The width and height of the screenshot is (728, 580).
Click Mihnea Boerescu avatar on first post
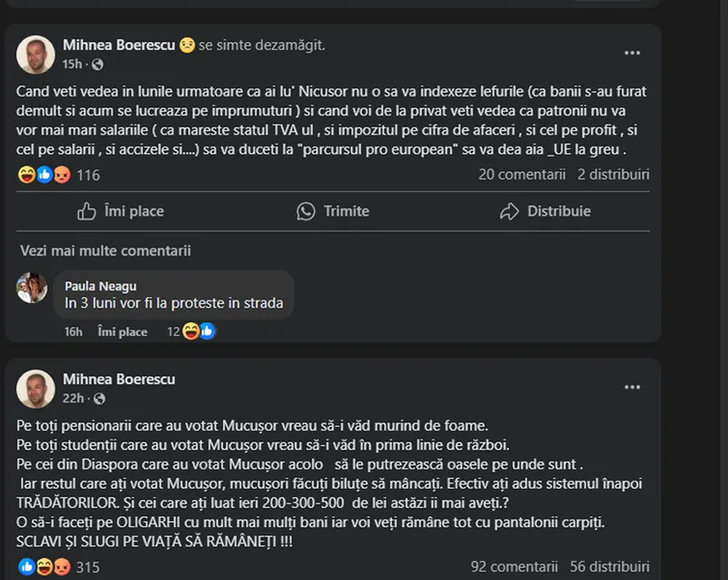tap(35, 55)
